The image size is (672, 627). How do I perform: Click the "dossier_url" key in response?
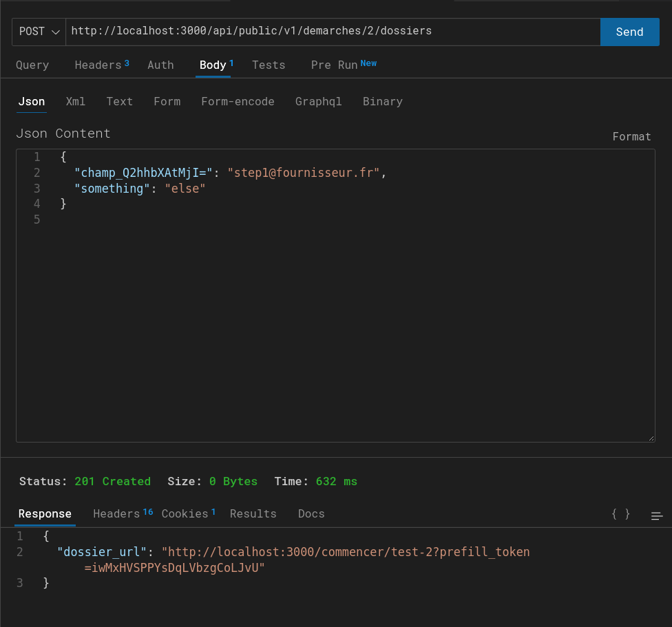102,552
